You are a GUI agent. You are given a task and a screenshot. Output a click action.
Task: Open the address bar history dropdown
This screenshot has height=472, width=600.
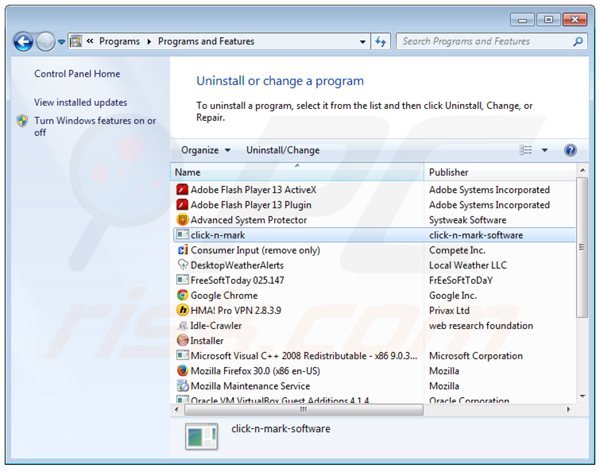(x=362, y=42)
